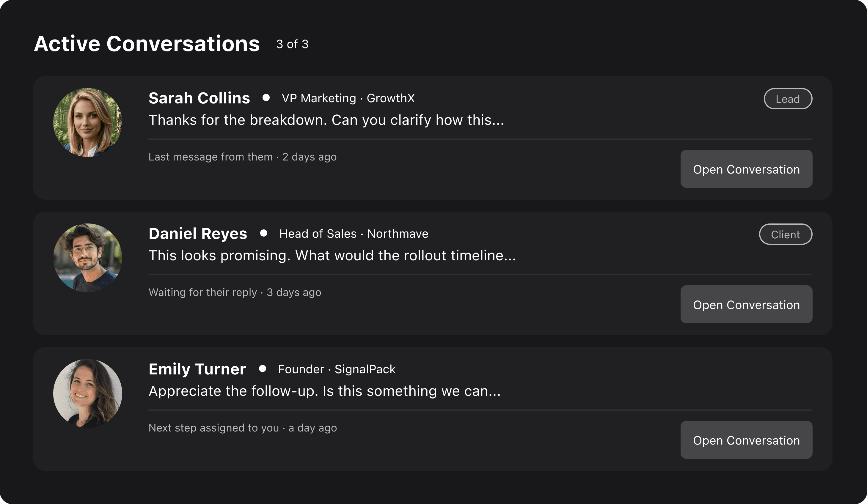Click Emily Turner's name
The height and width of the screenshot is (504, 867).
[x=197, y=369]
